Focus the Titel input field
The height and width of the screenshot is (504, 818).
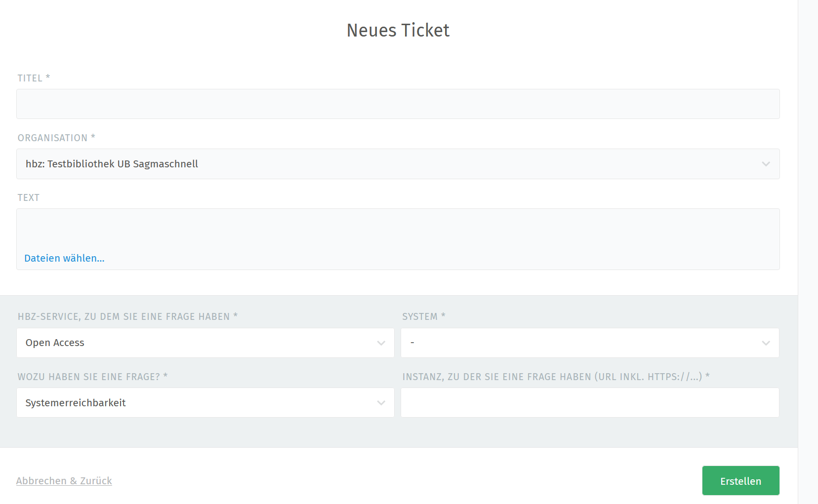pyautogui.click(x=398, y=104)
